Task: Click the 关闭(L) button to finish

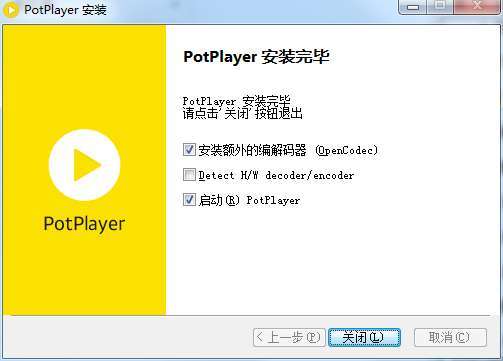Action: pyautogui.click(x=364, y=337)
